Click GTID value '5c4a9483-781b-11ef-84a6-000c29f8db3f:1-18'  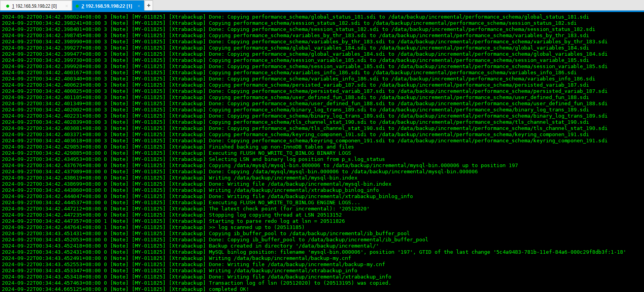(559, 252)
